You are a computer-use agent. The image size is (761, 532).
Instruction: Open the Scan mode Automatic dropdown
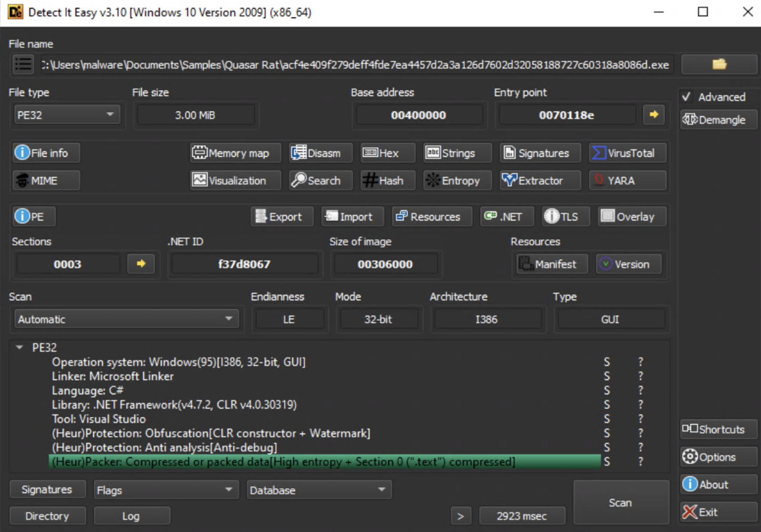pos(127,319)
